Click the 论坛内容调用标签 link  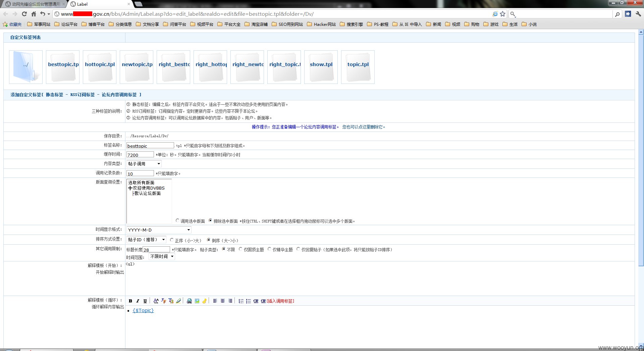pos(119,95)
